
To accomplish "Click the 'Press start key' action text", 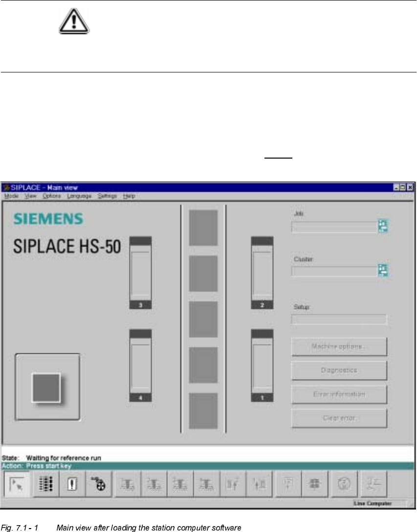I will pyautogui.click(x=49, y=466).
